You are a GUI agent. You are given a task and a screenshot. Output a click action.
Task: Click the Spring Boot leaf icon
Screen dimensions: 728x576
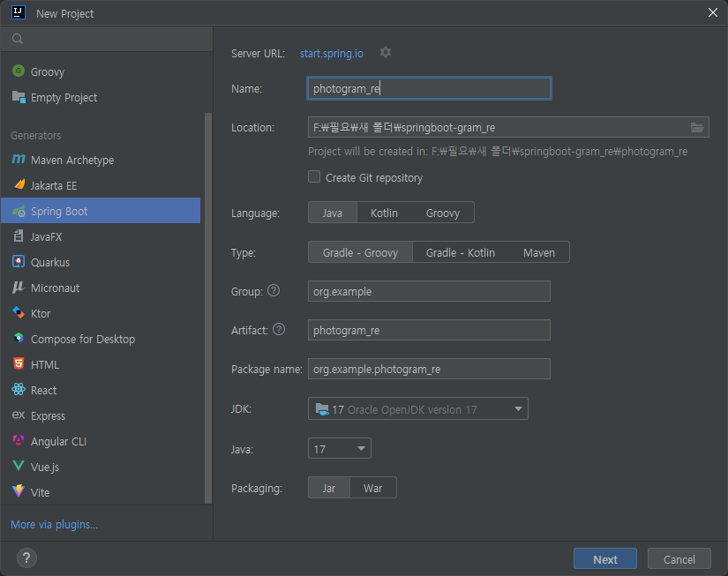tap(19, 211)
